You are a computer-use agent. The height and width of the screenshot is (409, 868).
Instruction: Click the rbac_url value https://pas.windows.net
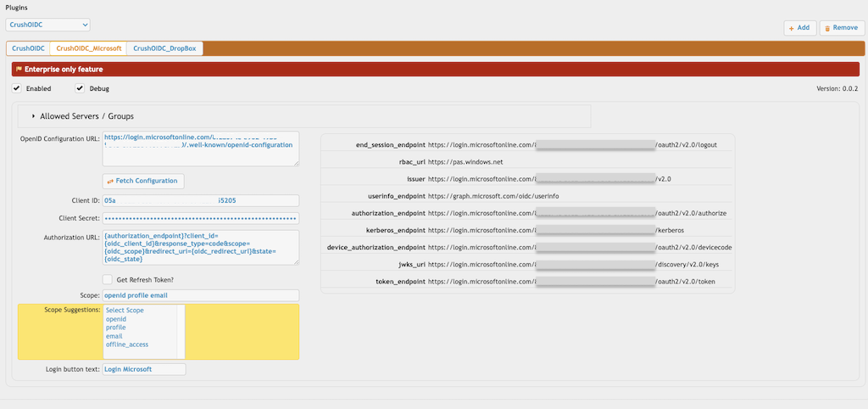tap(465, 162)
